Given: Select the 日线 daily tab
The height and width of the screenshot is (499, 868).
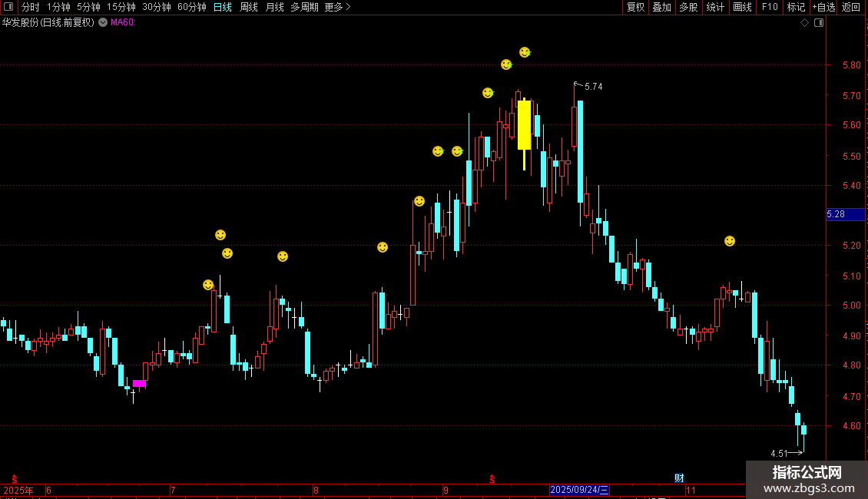Looking at the screenshot, I should pos(223,7).
